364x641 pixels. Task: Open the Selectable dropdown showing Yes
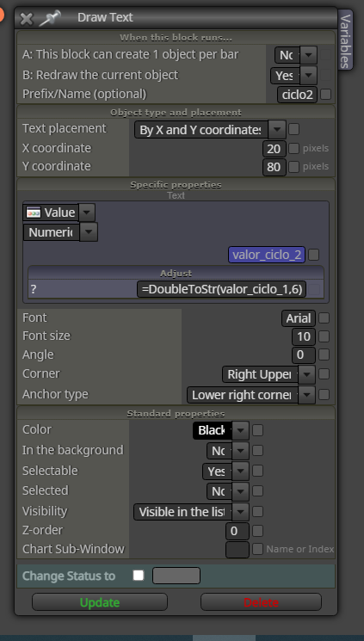(225, 472)
